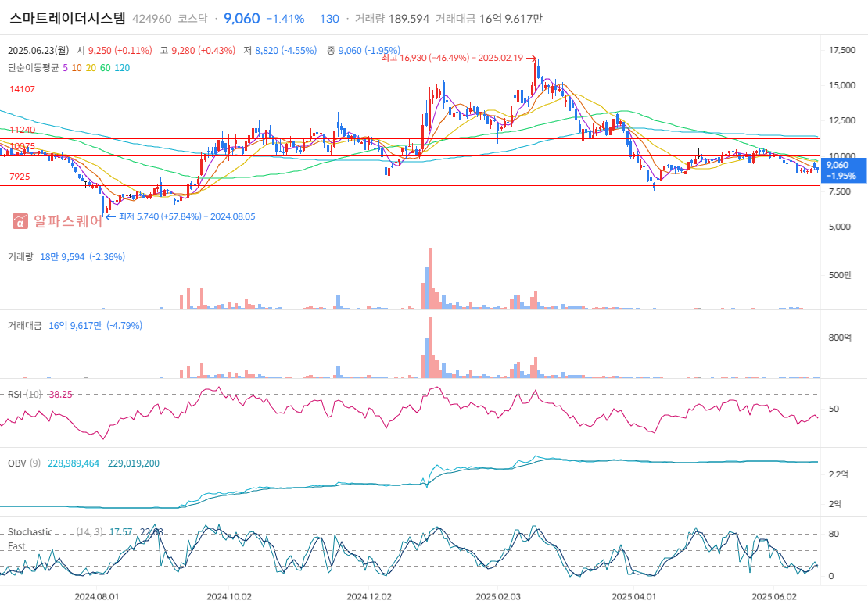Screen dimensions: 868x608
Task: Click the 2025.06.02 date on the time axis
Action: click(774, 597)
